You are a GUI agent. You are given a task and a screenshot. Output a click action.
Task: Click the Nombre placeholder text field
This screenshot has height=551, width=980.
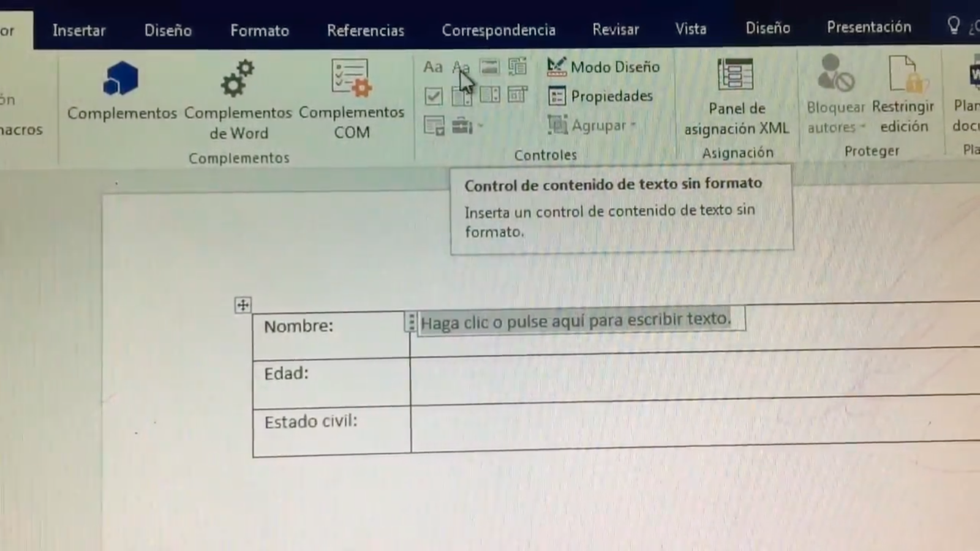[x=576, y=321]
